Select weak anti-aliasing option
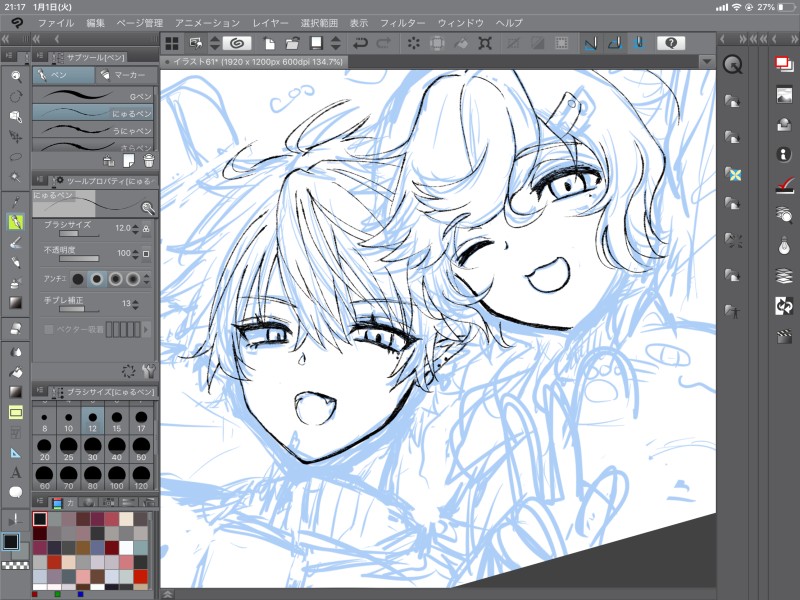This screenshot has width=800, height=600. (x=96, y=279)
